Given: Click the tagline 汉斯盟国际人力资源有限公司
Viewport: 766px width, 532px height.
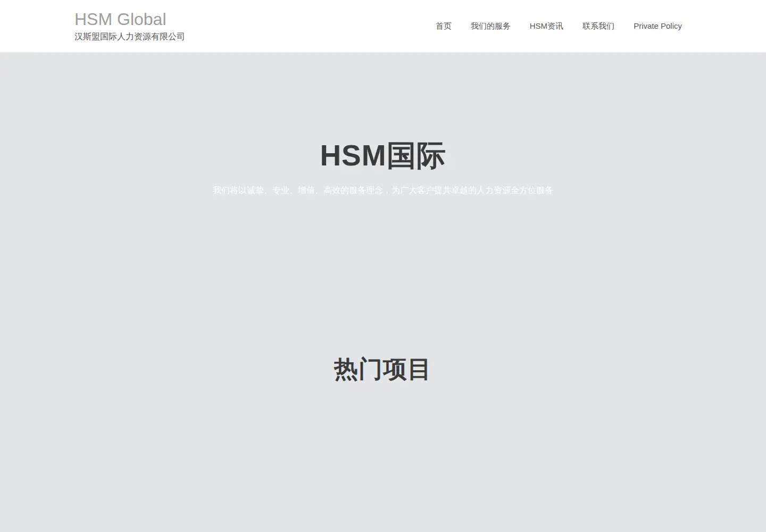Looking at the screenshot, I should pyautogui.click(x=129, y=37).
